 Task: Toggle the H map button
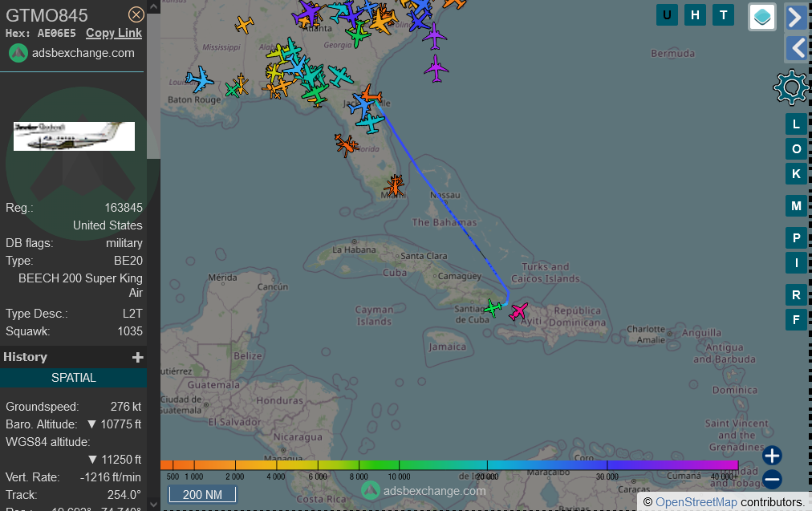tap(695, 15)
